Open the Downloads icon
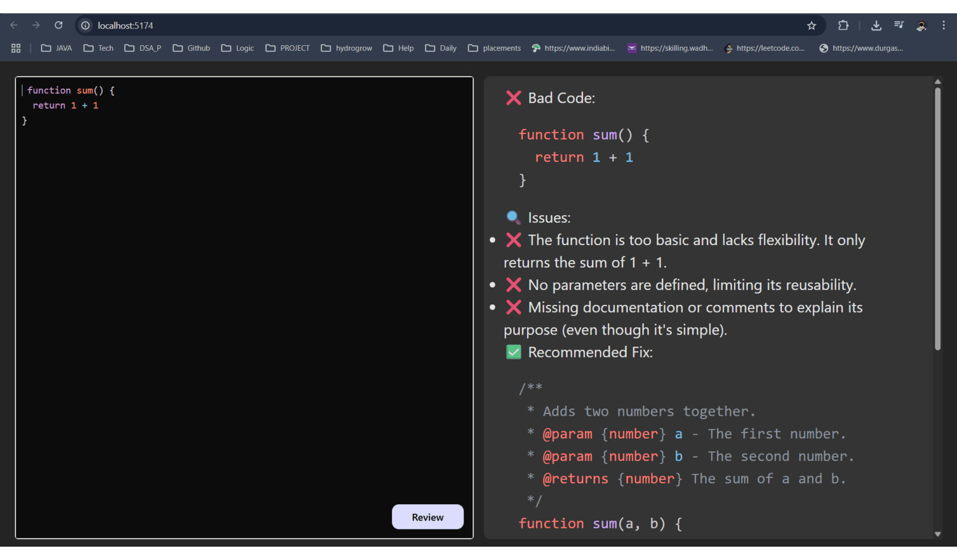Image resolution: width=957 pixels, height=560 pixels. [876, 25]
